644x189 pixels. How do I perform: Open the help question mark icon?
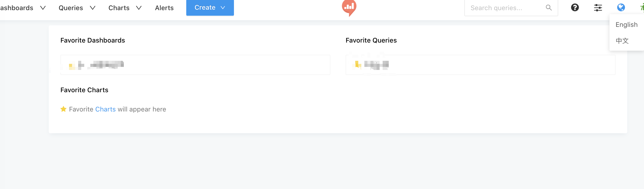click(575, 8)
